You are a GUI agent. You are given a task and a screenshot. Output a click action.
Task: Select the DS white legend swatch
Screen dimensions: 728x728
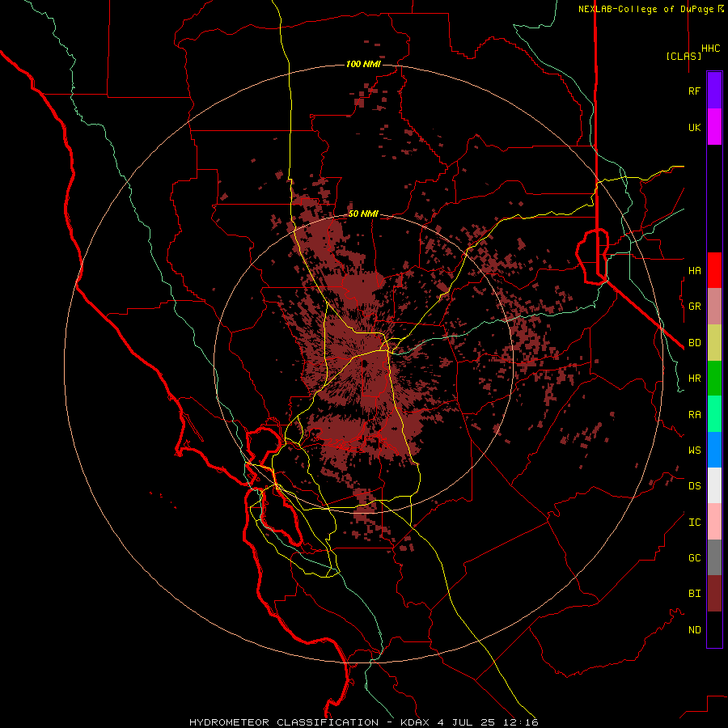714,485
